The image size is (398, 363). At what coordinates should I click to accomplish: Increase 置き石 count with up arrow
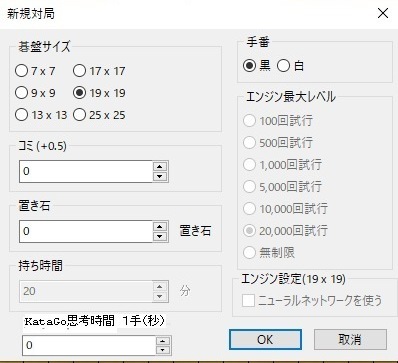click(x=160, y=227)
